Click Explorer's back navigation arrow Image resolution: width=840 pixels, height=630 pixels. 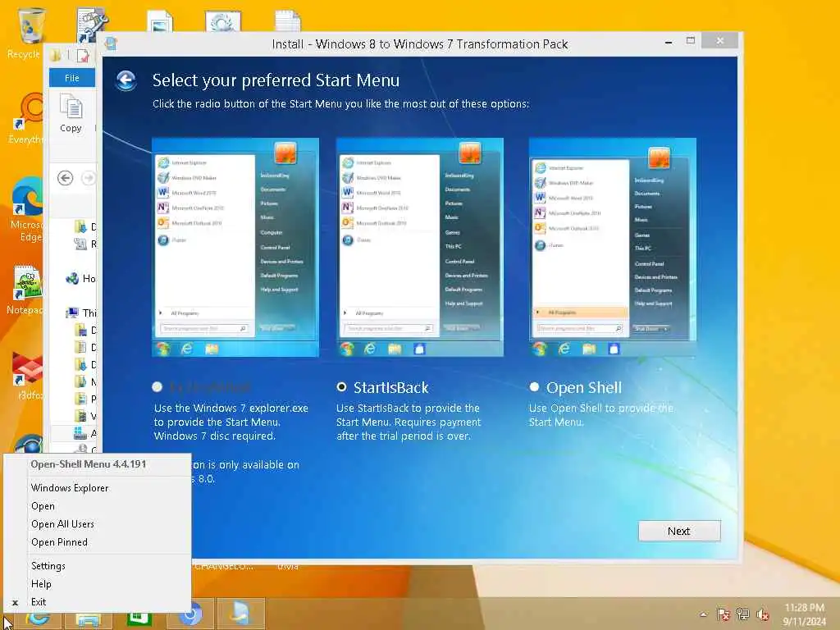[66, 178]
